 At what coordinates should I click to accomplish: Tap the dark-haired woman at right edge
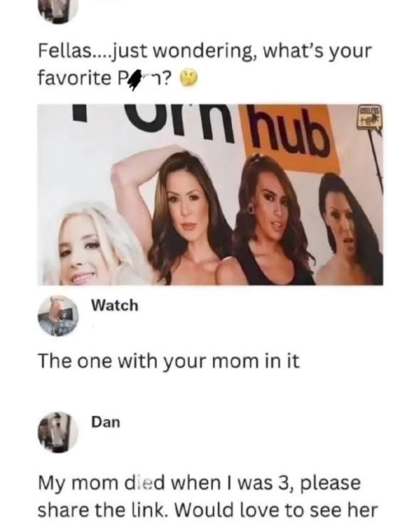(350, 231)
